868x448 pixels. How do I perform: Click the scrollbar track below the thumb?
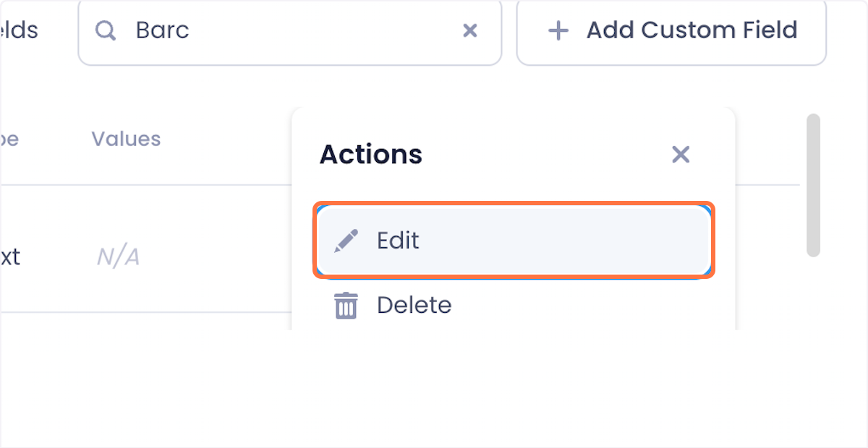813,293
